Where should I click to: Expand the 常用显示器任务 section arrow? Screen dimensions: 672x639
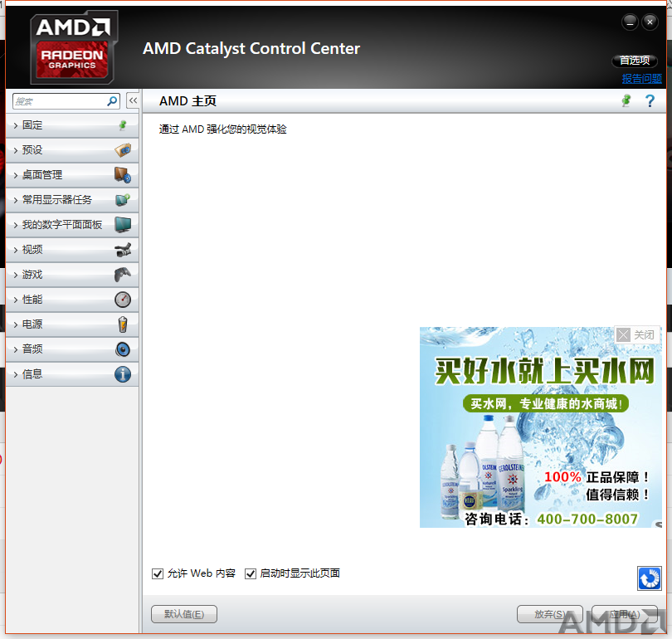tap(16, 200)
